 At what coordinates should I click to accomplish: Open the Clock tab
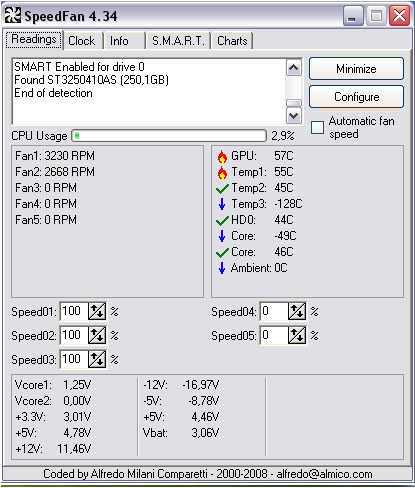pyautogui.click(x=82, y=41)
